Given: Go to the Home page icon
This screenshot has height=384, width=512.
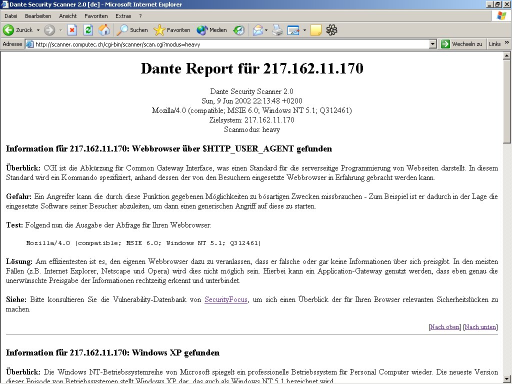Looking at the screenshot, I should click(104, 30).
